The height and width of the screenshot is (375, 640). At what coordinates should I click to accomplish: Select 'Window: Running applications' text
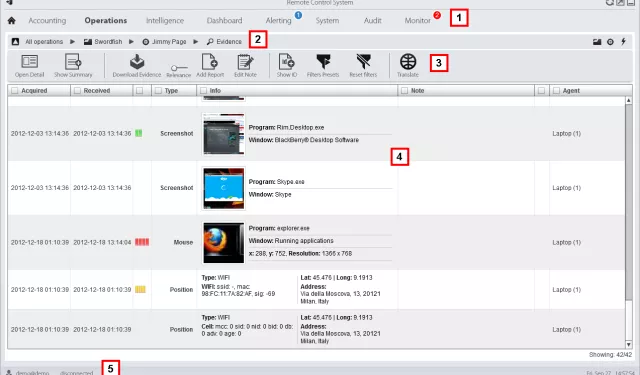[x=291, y=241]
